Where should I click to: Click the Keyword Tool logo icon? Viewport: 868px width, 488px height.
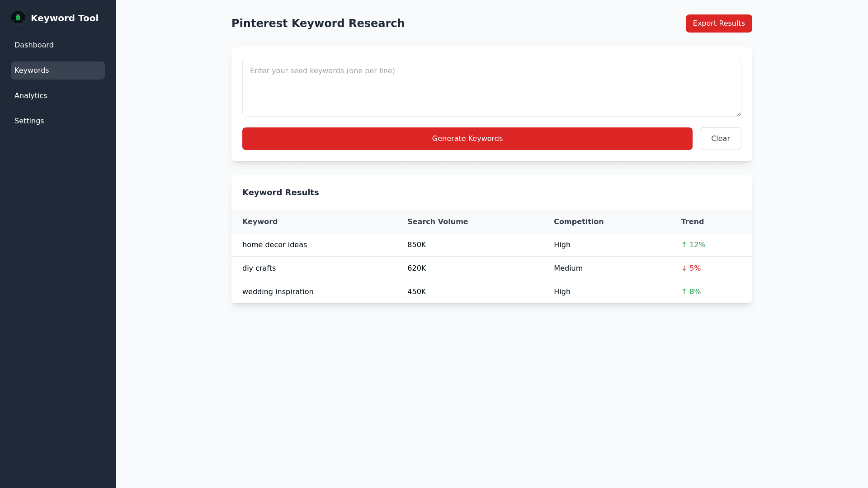pyautogui.click(x=18, y=18)
